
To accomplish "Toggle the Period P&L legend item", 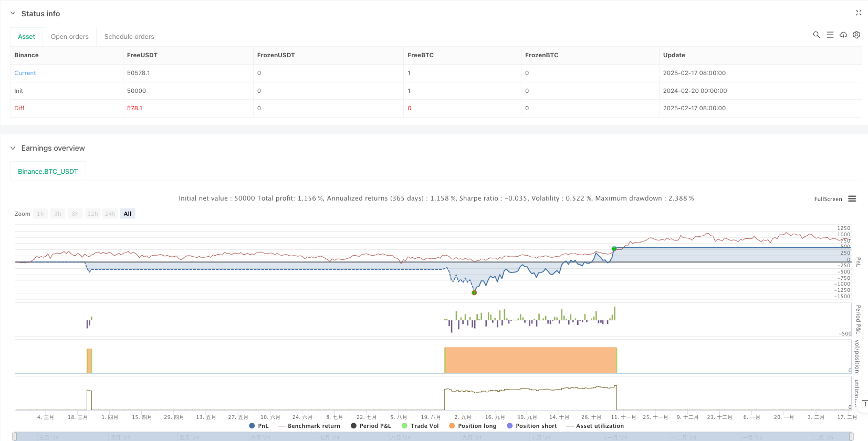I will pyautogui.click(x=371, y=426).
